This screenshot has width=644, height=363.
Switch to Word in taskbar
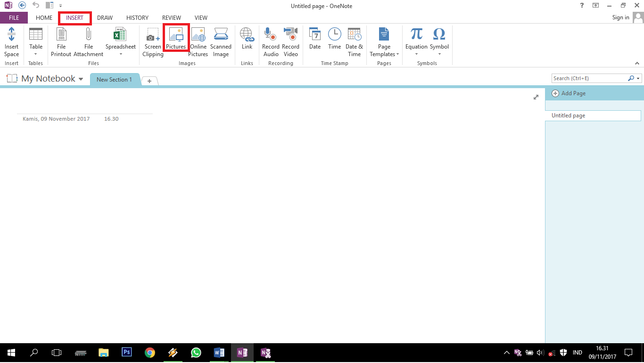(219, 353)
